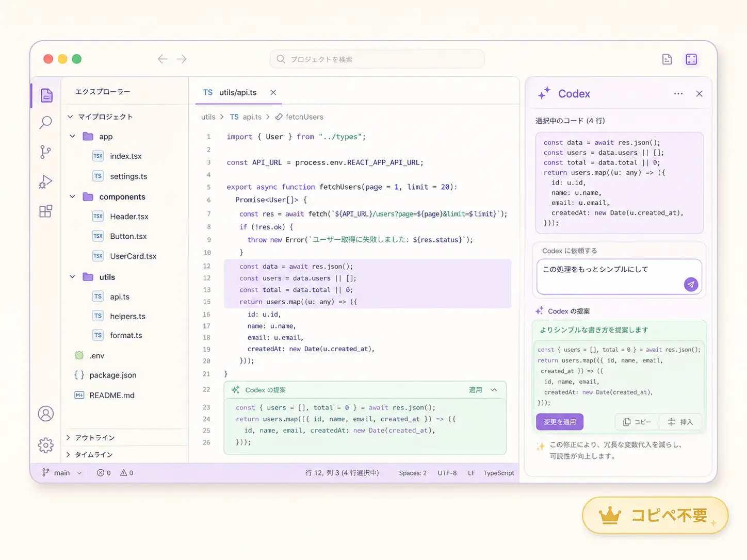Click the コピペ不要 badge
The height and width of the screenshot is (560, 747).
tap(655, 515)
